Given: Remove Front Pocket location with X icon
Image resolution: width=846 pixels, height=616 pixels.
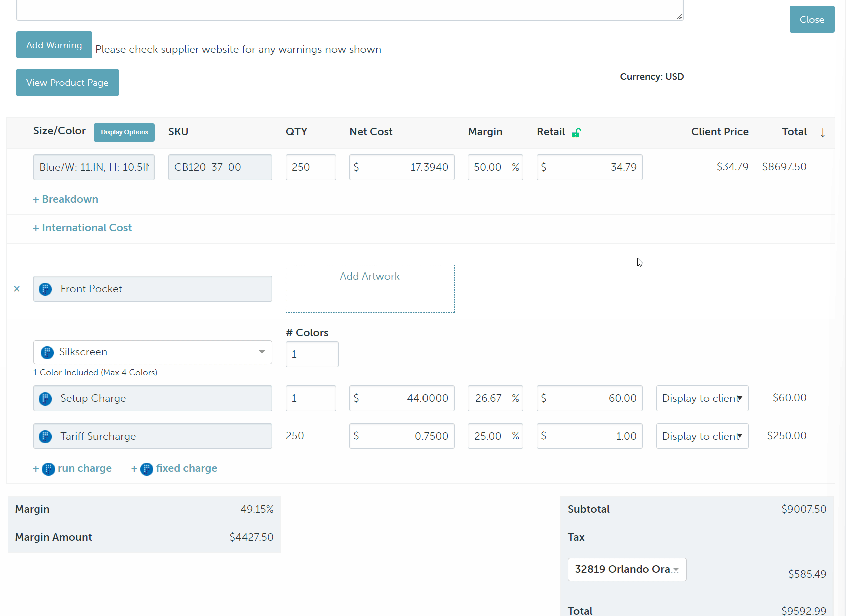Looking at the screenshot, I should pyautogui.click(x=17, y=289).
